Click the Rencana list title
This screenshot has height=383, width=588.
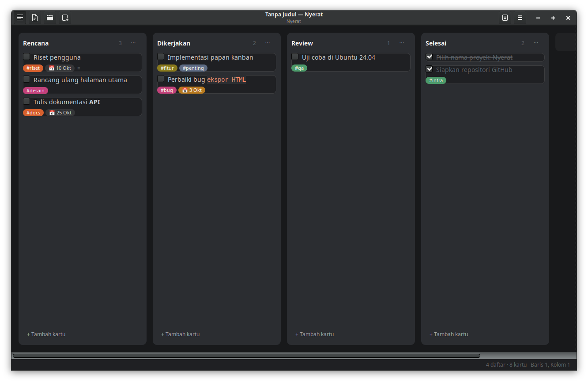point(36,43)
